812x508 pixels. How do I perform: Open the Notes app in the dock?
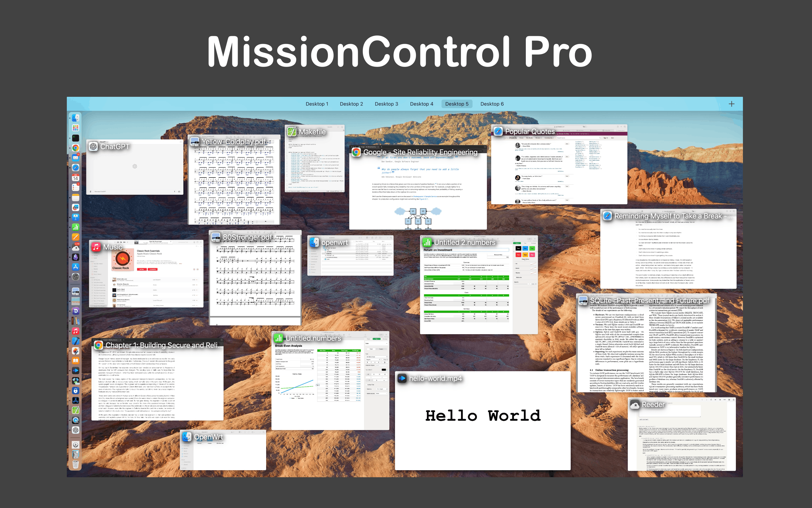point(76,197)
